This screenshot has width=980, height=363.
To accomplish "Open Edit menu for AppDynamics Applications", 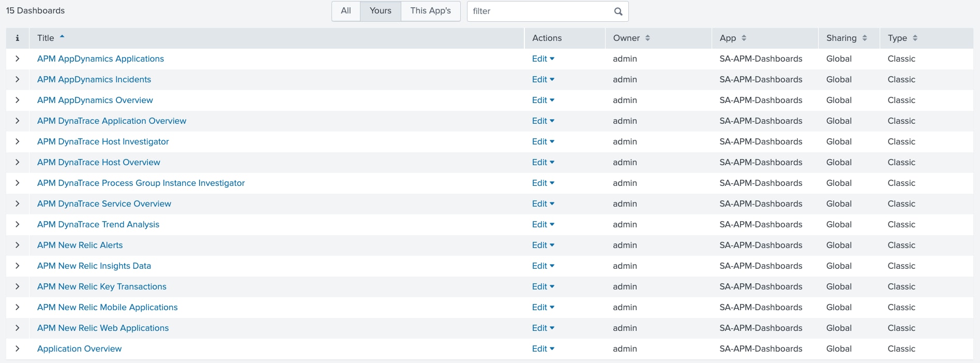I will (543, 59).
